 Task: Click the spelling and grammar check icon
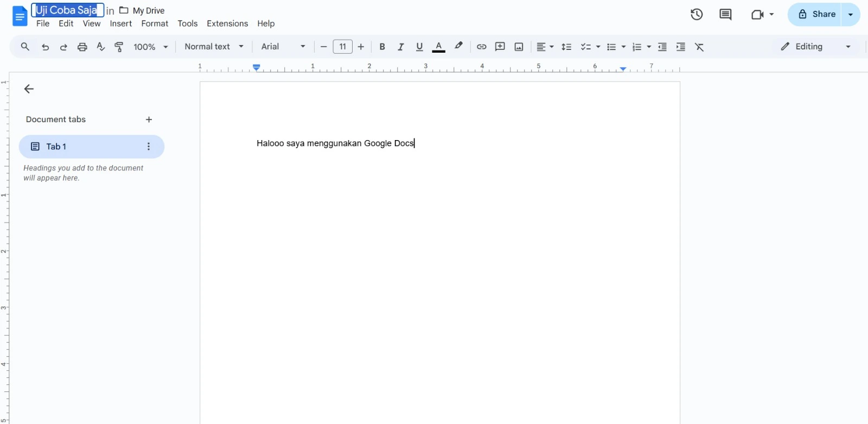(x=100, y=47)
